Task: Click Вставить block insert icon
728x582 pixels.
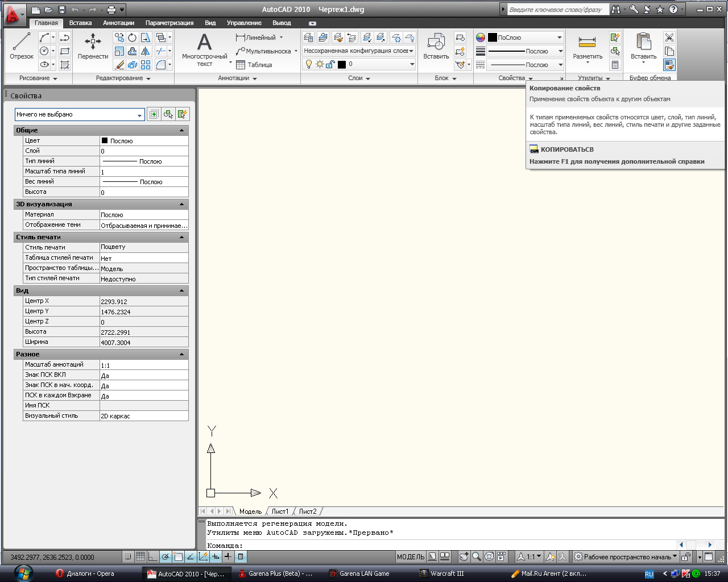Action: [436, 45]
